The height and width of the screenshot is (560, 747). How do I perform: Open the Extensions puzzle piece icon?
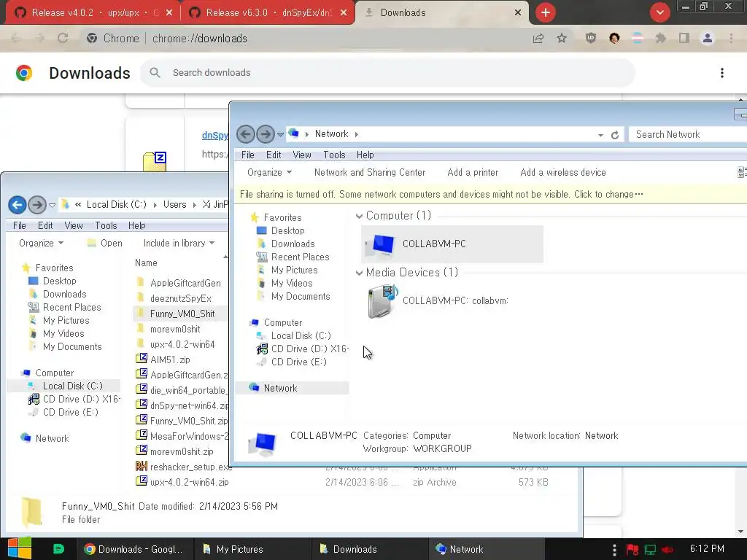click(661, 39)
